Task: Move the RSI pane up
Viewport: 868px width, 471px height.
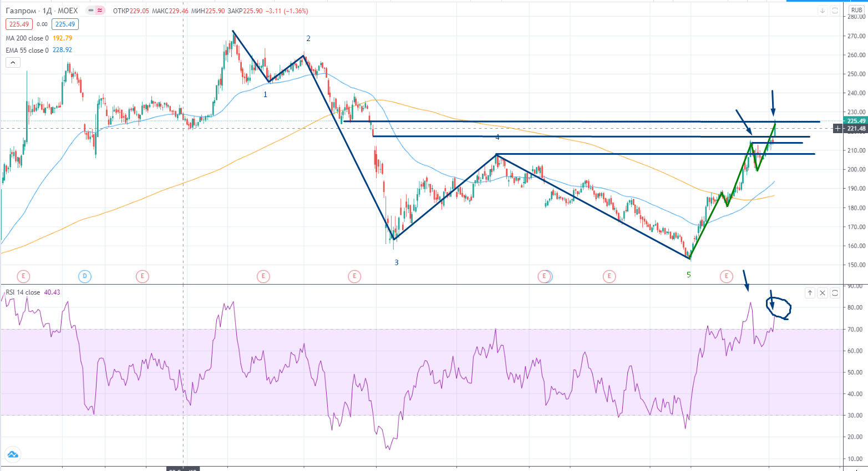Action: [x=810, y=293]
